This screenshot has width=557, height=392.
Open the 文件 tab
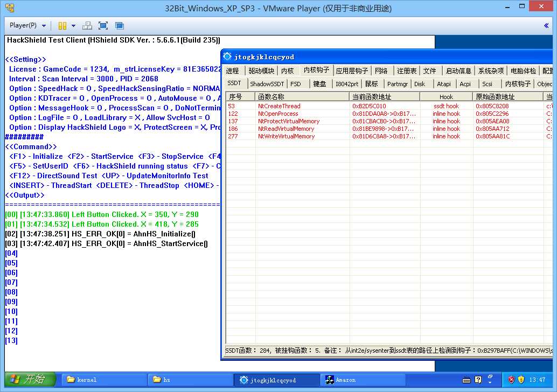click(x=429, y=71)
